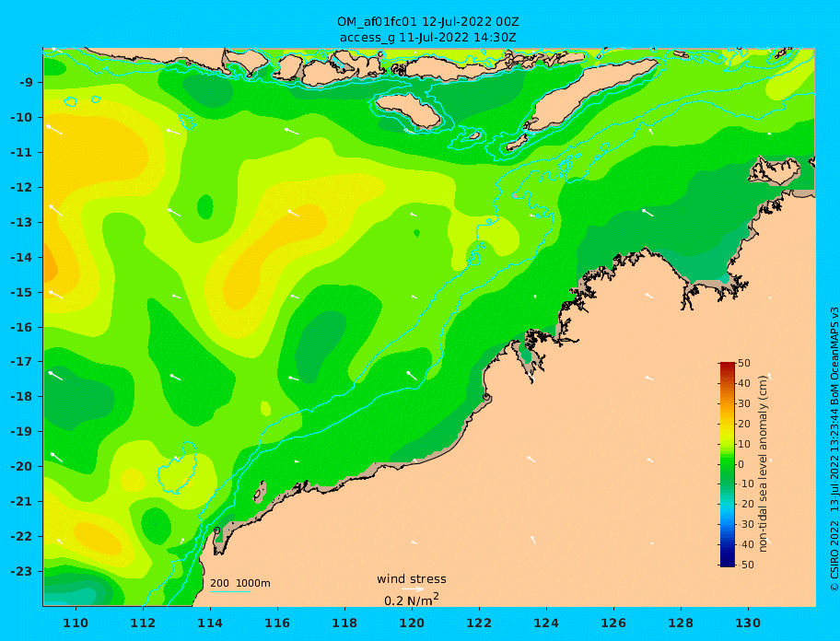Select the latitude axis label -11
This screenshot has height=641, width=840.
(22, 153)
